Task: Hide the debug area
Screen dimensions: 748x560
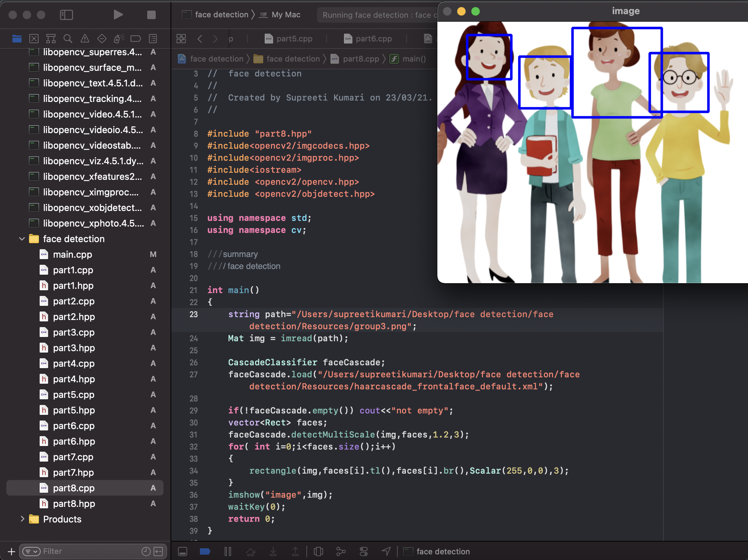Action: 183,552
